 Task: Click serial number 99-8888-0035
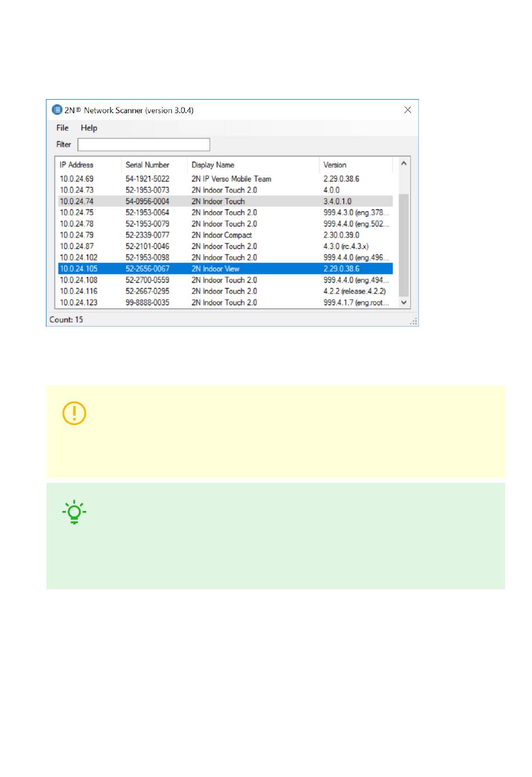(147, 302)
